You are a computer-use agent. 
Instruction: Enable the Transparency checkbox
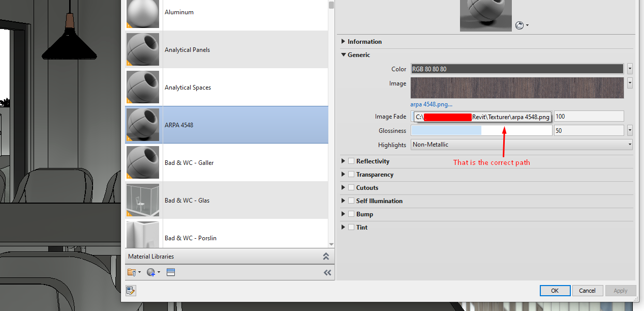click(x=351, y=175)
